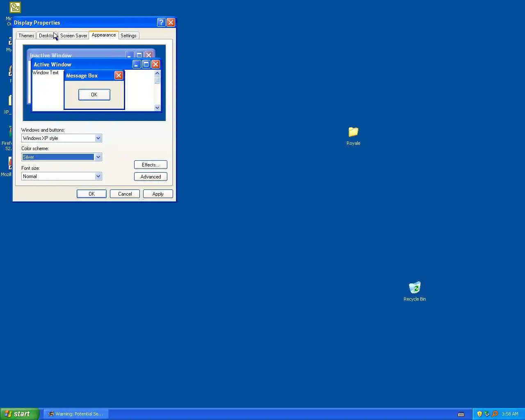Switch to the Themes tab

point(26,36)
